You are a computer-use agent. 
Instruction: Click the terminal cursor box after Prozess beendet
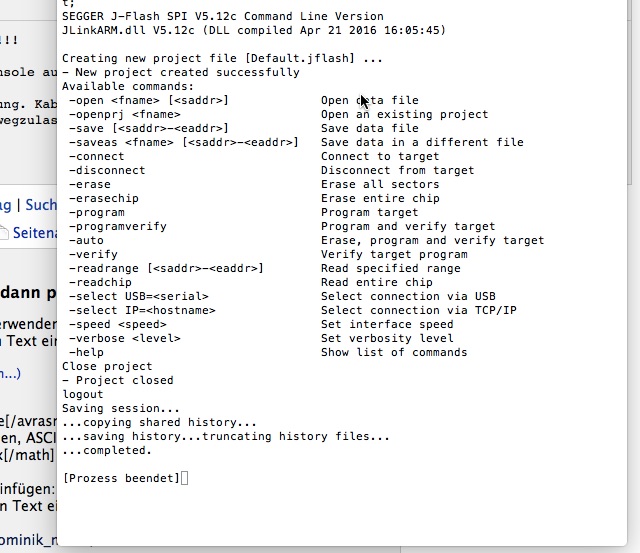click(x=184, y=478)
